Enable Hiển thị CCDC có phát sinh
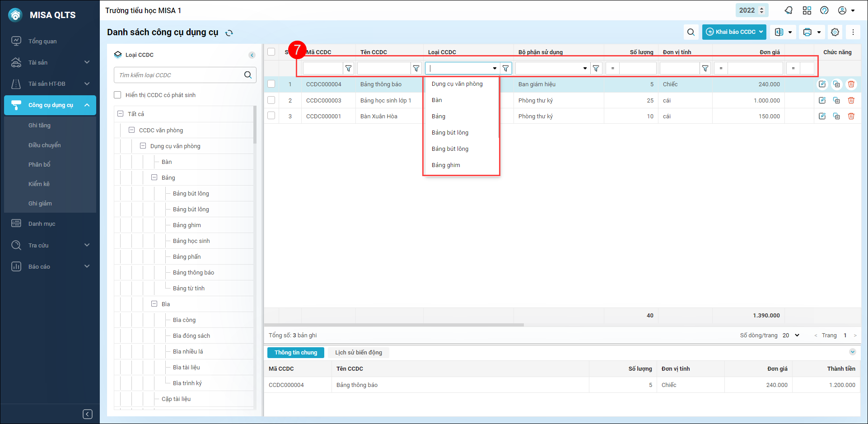868x424 pixels. point(118,95)
